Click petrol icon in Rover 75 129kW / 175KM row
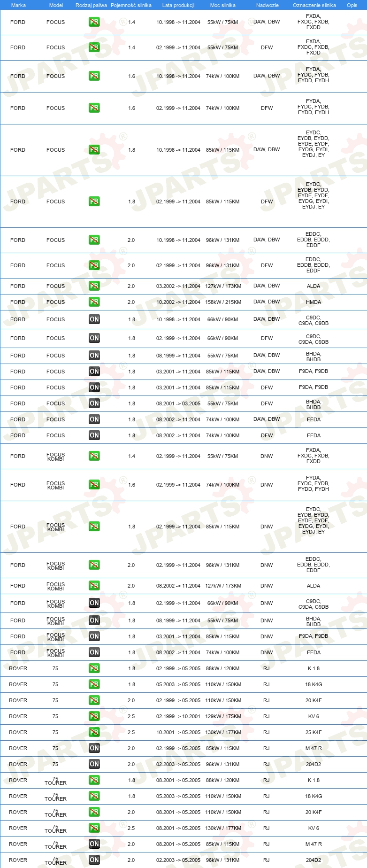 [x=94, y=716]
